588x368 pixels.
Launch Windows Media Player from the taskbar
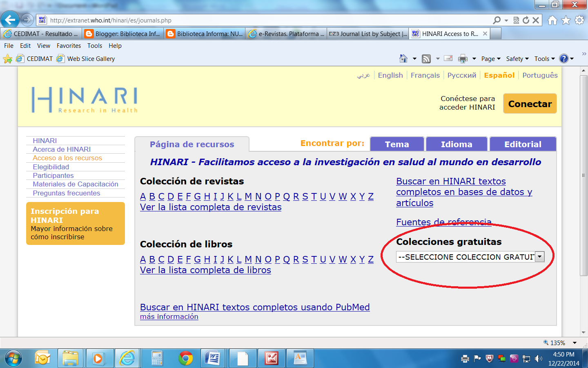tap(98, 359)
